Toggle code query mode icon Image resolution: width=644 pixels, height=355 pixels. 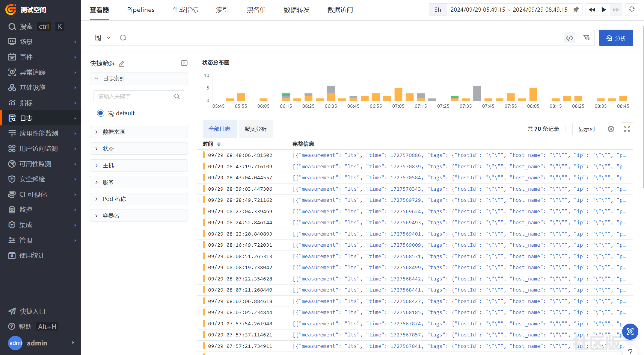click(x=569, y=38)
